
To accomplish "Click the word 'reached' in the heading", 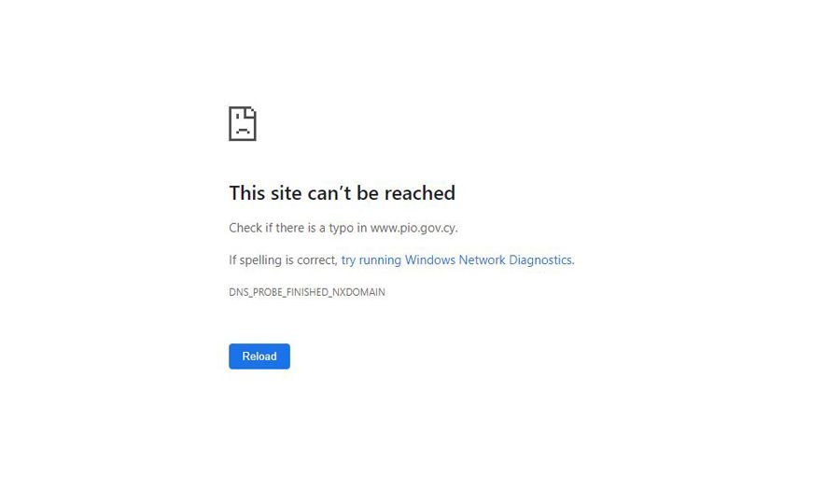I will tap(419, 193).
